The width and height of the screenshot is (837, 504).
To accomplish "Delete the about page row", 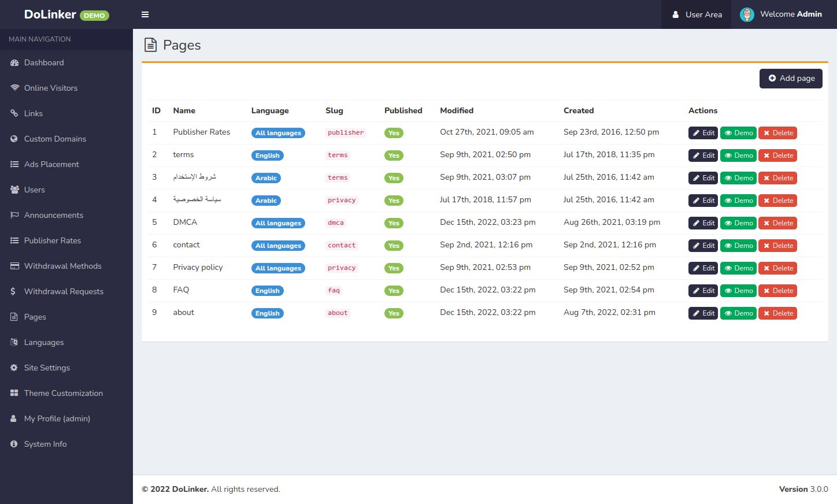I will click(777, 313).
